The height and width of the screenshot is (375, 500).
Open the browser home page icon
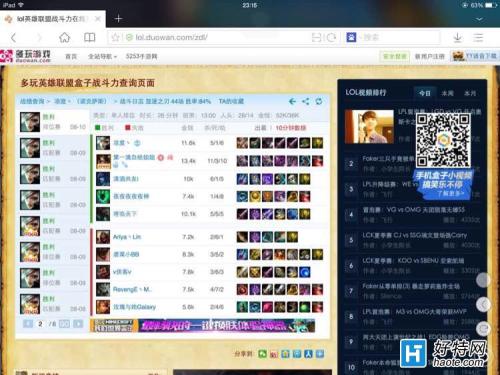[64, 37]
